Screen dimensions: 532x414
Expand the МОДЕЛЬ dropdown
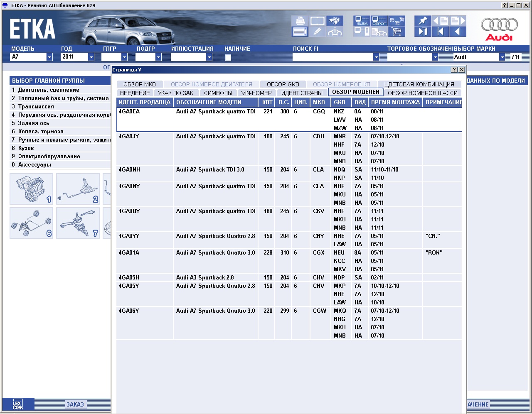pyautogui.click(x=49, y=57)
